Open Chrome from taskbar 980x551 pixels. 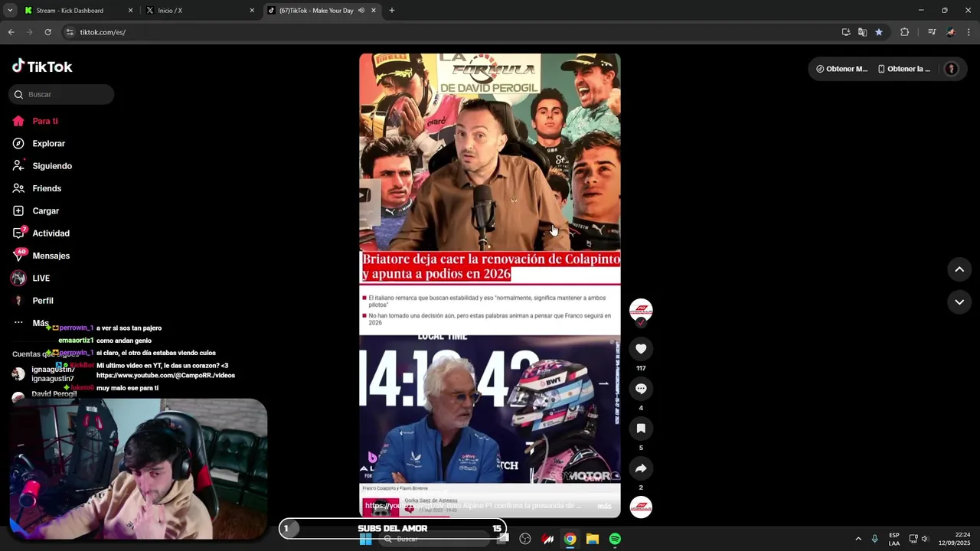pos(570,540)
